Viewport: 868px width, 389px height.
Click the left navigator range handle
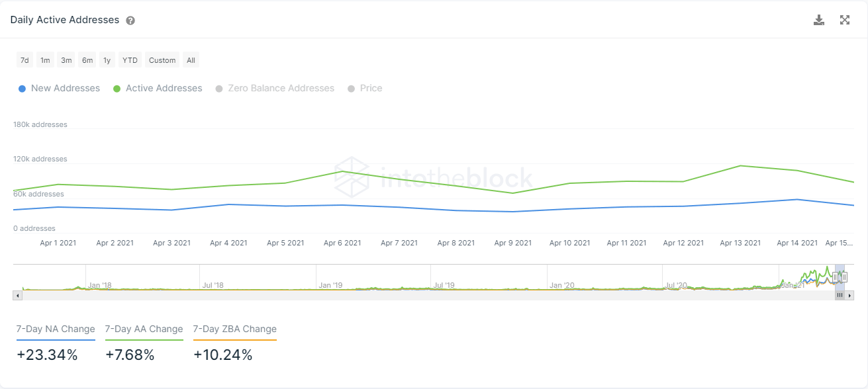click(835, 277)
